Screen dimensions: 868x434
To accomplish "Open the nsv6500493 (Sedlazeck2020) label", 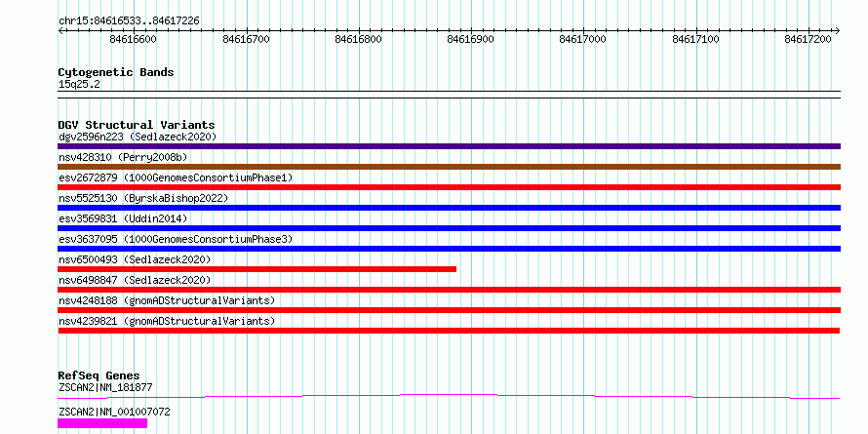I will tap(135, 259).
